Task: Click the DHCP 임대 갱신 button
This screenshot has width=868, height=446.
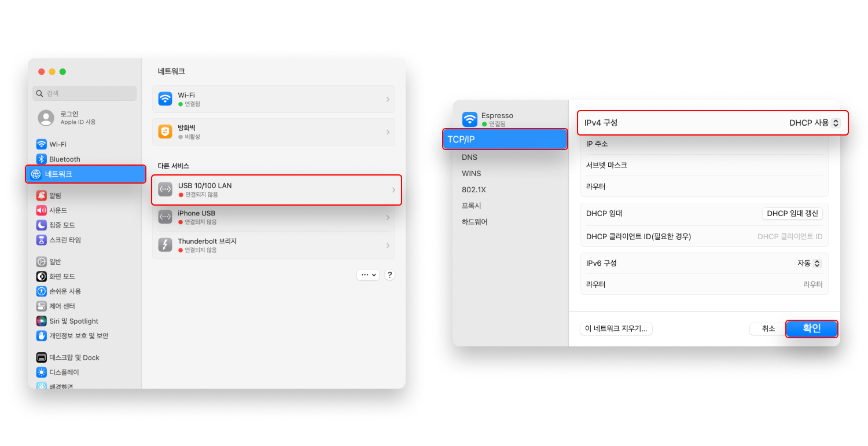Action: [x=792, y=213]
